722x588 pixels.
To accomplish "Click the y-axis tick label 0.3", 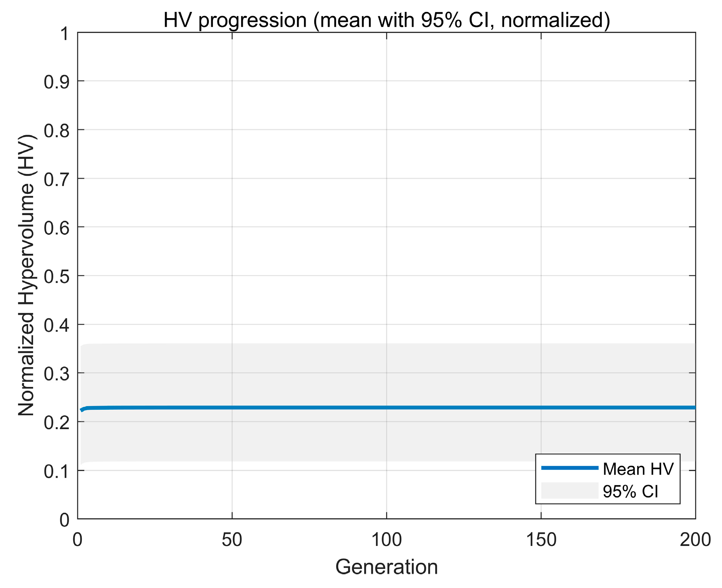I will 56,374.
